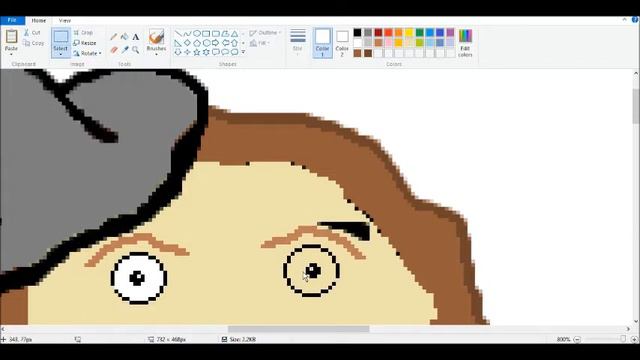The width and height of the screenshot is (640, 360).
Task: Activate Color 2 background selector
Action: (342, 42)
